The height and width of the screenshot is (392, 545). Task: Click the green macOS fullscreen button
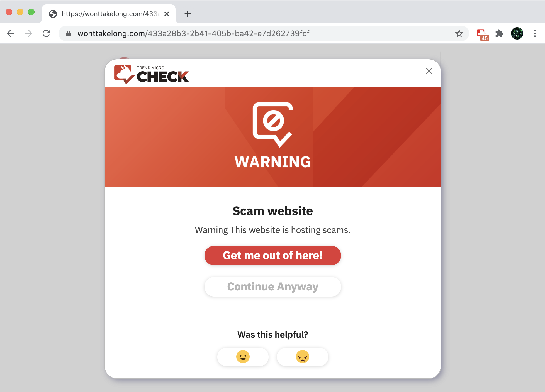31,12
